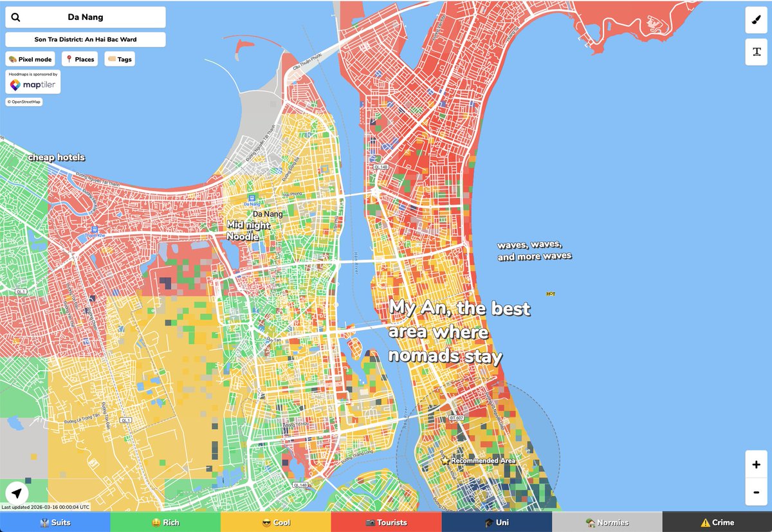Toggle Pixel mode button
The height and width of the screenshot is (532, 772).
click(x=30, y=59)
